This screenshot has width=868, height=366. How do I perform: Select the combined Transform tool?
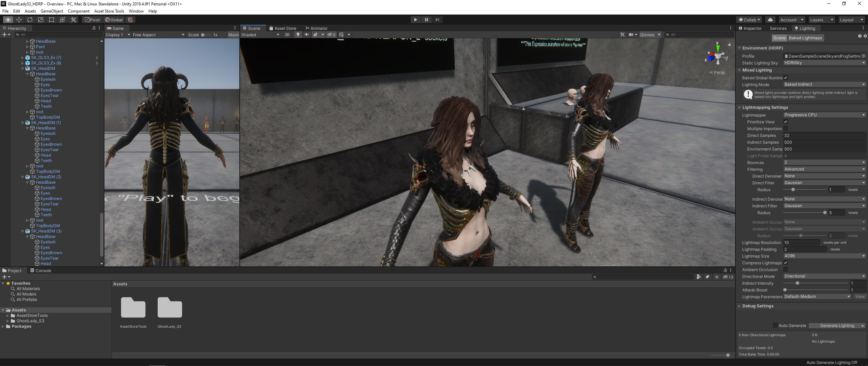click(x=62, y=20)
